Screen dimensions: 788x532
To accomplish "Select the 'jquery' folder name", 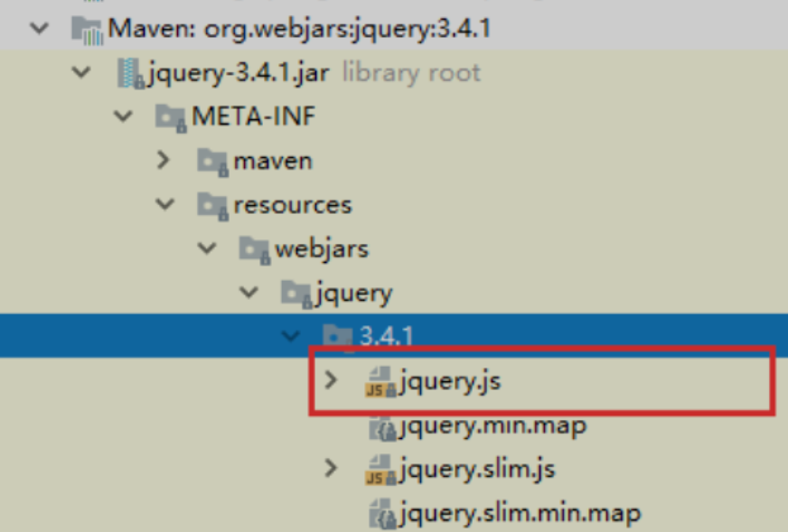I will click(354, 294).
